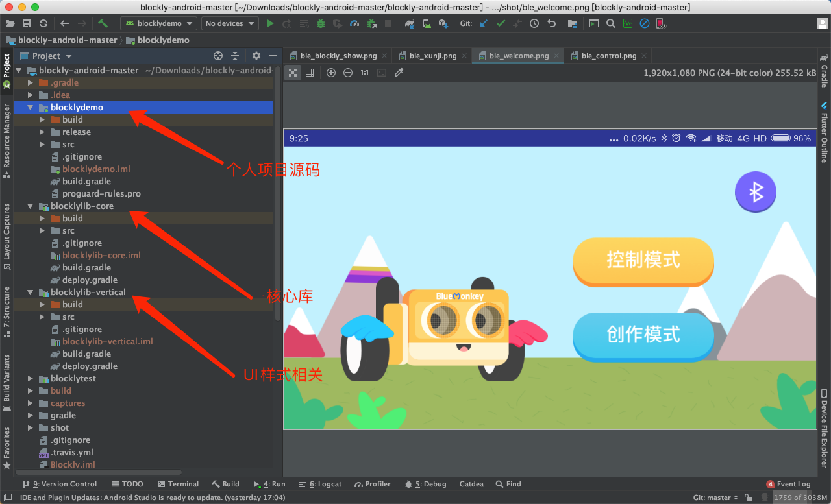The width and height of the screenshot is (831, 504).
Task: Toggle the Gradle panel on the right edge
Action: pos(825,71)
